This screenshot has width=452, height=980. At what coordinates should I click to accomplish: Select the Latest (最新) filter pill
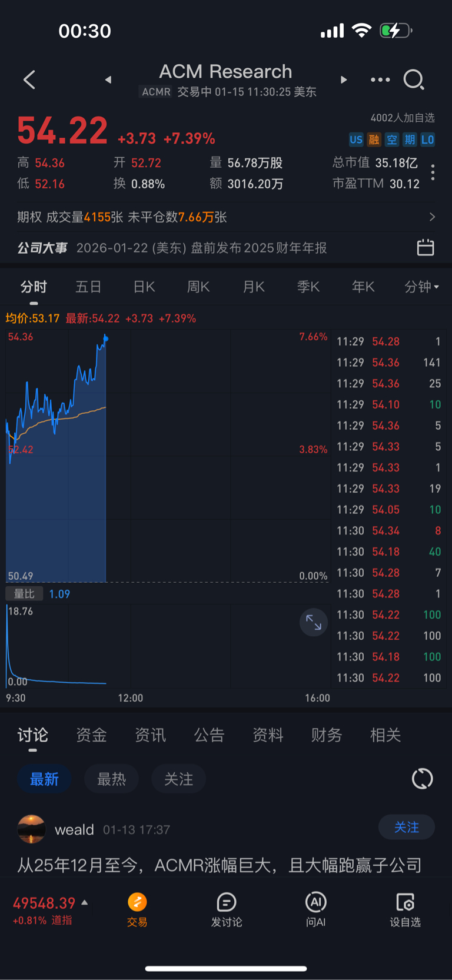[x=44, y=779]
